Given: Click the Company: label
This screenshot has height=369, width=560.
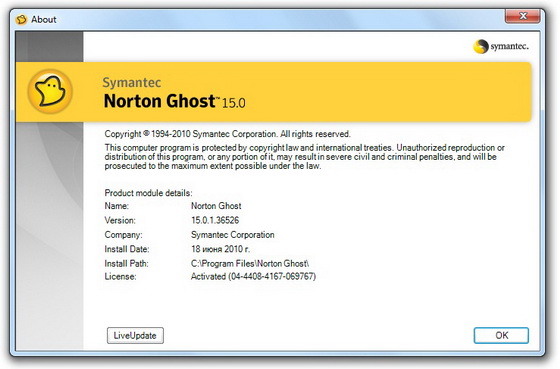Looking at the screenshot, I should point(123,235).
